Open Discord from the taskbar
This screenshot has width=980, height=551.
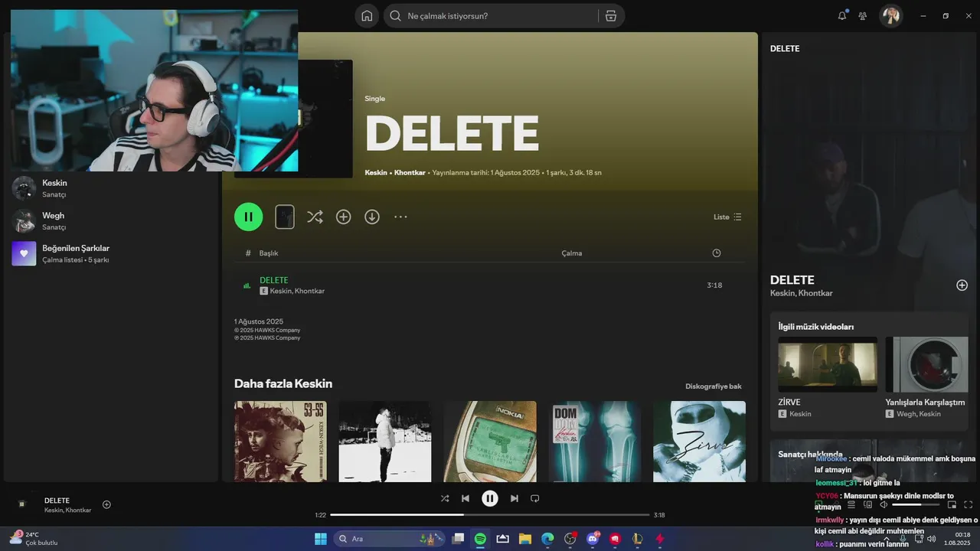(x=593, y=539)
